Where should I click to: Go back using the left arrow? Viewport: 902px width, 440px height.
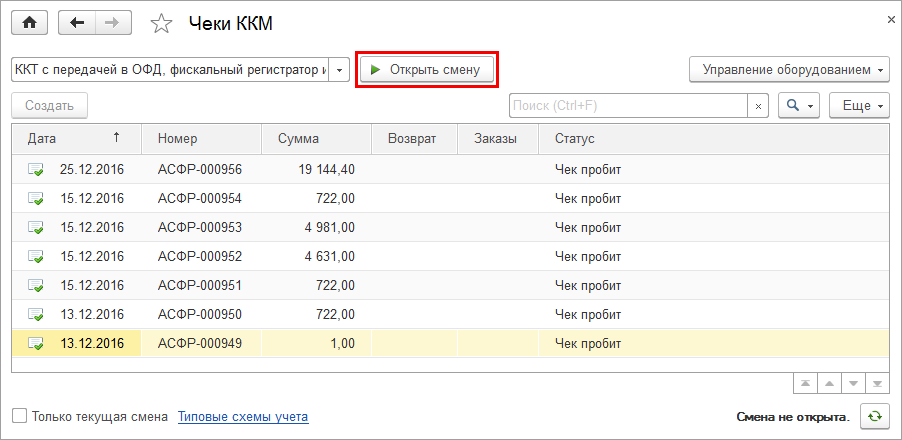[77, 22]
